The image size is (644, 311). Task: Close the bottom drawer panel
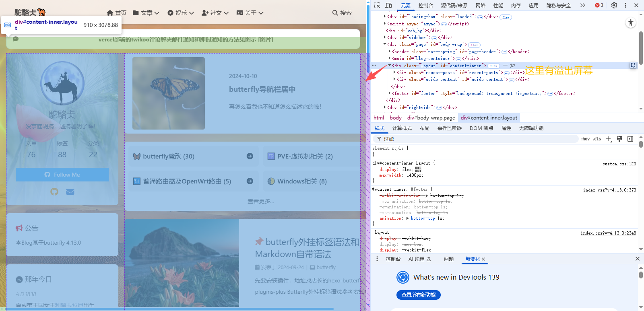pos(638,259)
